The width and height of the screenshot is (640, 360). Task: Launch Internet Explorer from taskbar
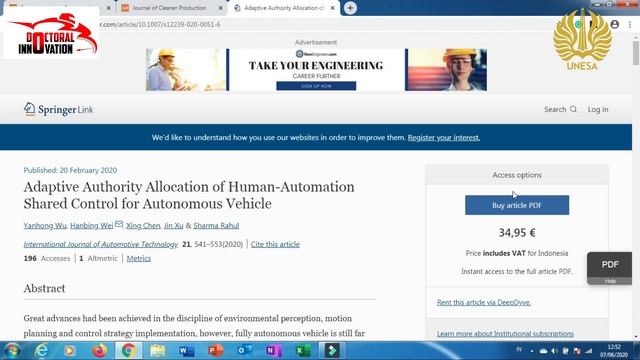click(41, 351)
